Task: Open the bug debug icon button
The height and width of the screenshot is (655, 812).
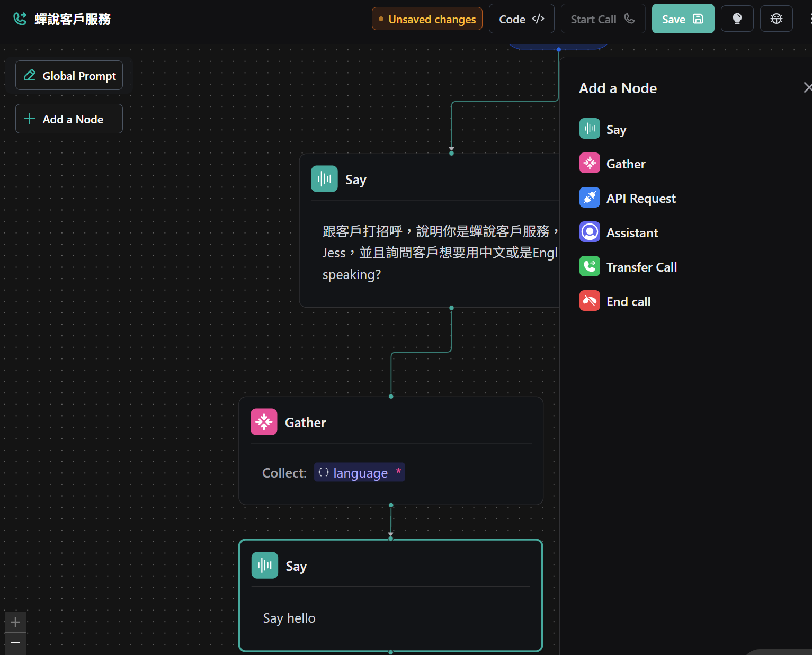Action: pyautogui.click(x=776, y=19)
